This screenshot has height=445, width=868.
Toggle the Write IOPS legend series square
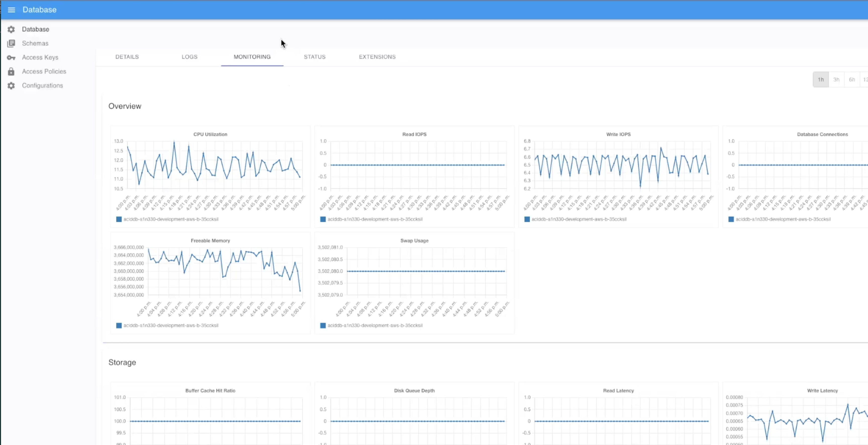tap(527, 219)
